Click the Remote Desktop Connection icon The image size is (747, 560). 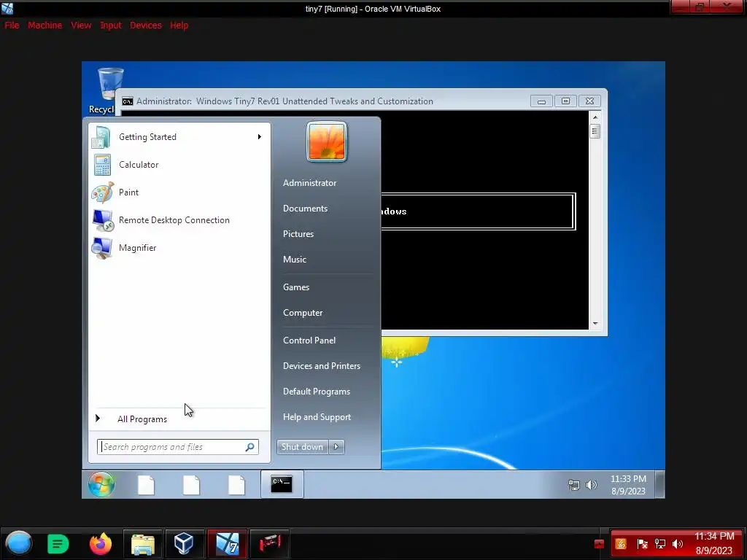point(103,220)
